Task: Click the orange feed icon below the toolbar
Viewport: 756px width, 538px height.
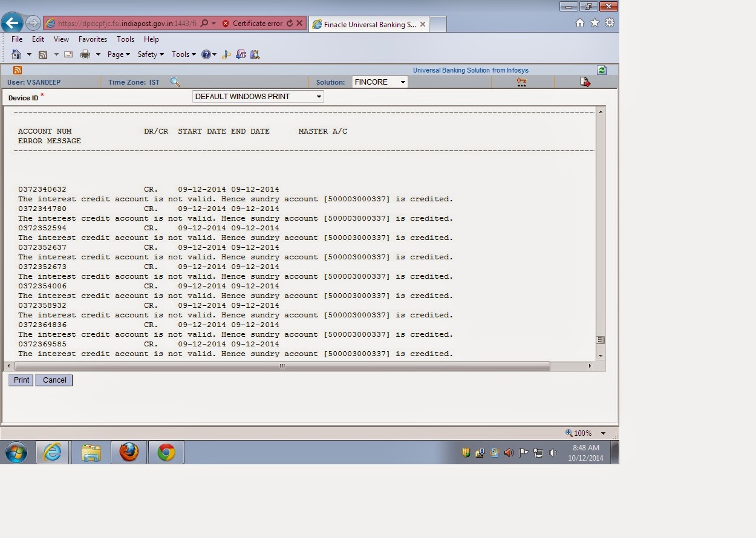Action: click(18, 70)
